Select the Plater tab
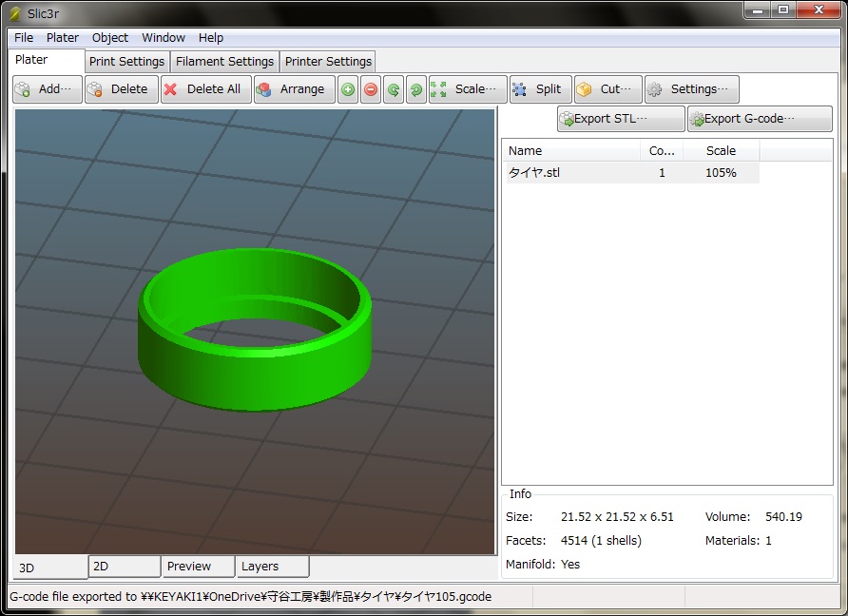The image size is (848, 616). pos(47,60)
